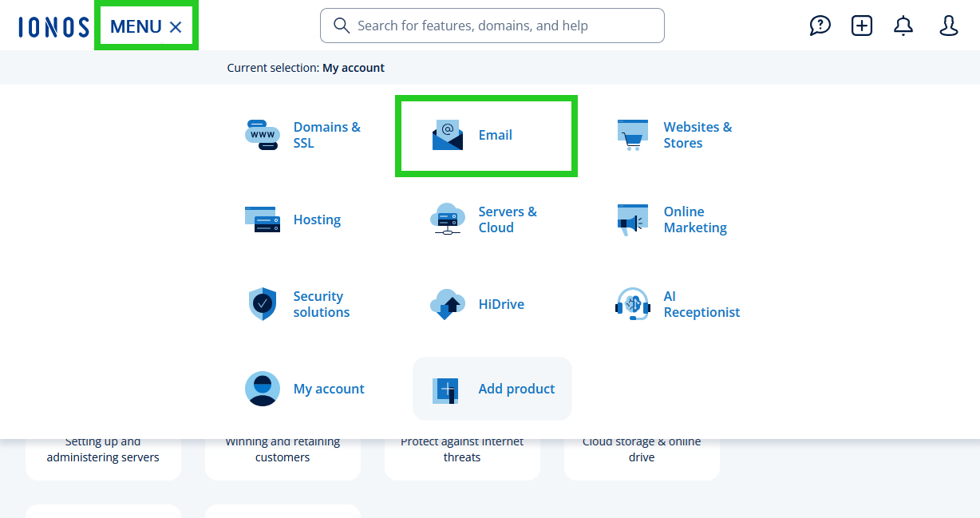Click the notification bell icon
980x518 pixels.
coord(903,26)
